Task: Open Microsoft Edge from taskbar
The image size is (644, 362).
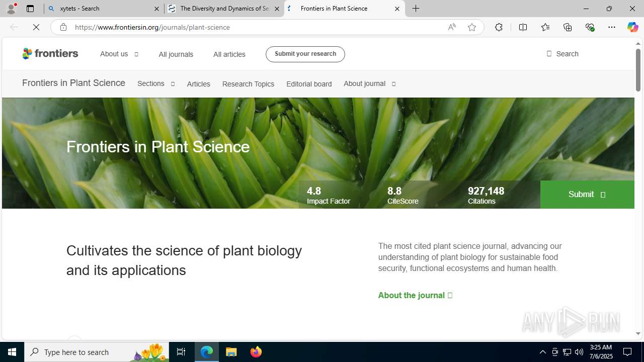Action: [207, 352]
